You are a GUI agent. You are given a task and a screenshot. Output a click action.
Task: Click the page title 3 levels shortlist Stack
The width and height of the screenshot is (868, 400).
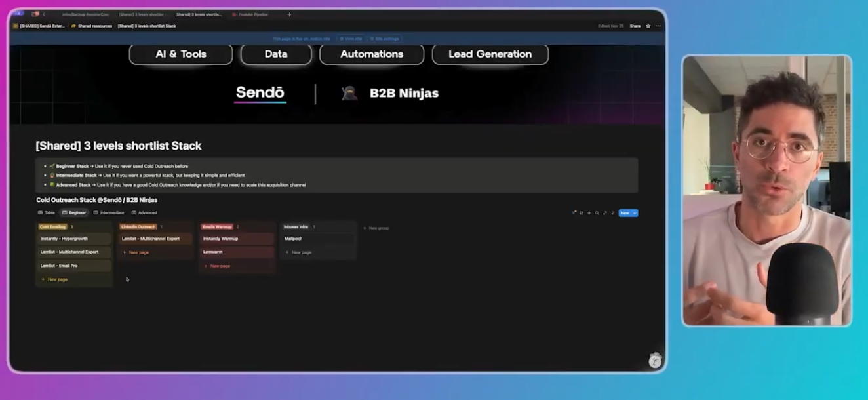coord(119,146)
